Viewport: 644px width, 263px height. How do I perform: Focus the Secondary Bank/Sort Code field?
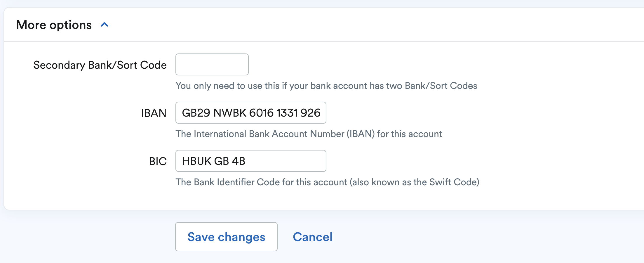click(x=212, y=64)
